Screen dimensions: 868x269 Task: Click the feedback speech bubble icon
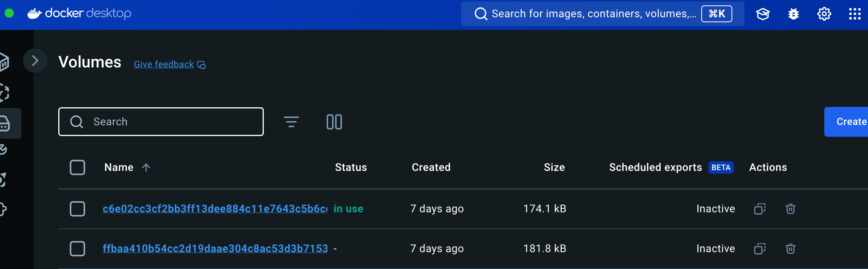(201, 65)
